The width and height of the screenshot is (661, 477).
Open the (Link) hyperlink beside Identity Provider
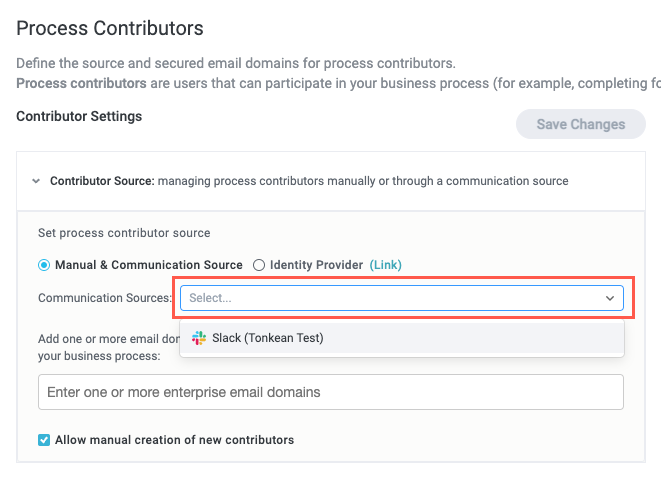386,265
